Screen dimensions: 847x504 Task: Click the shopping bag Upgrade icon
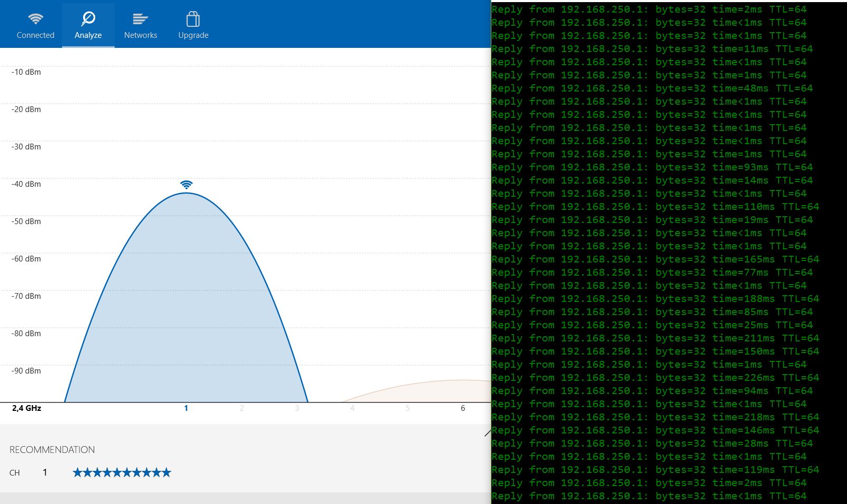[193, 19]
